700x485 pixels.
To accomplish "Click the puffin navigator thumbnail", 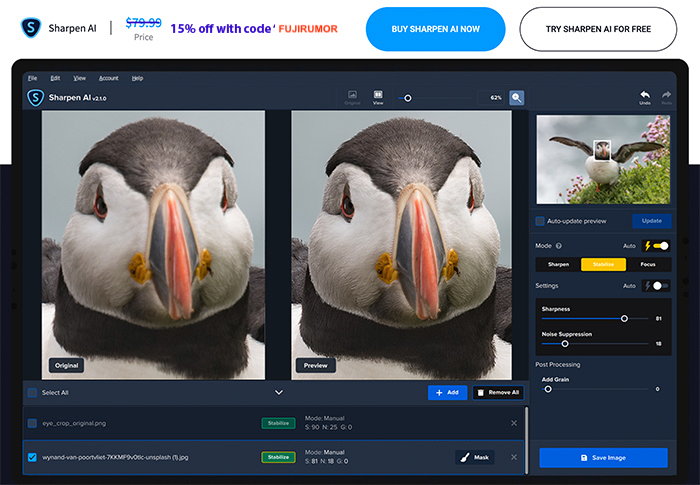I will click(x=603, y=159).
